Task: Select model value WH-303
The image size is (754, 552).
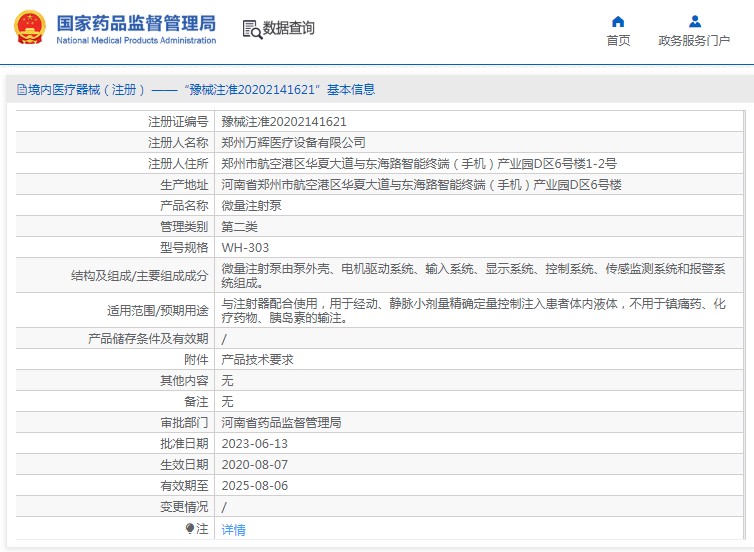Action: coord(245,248)
